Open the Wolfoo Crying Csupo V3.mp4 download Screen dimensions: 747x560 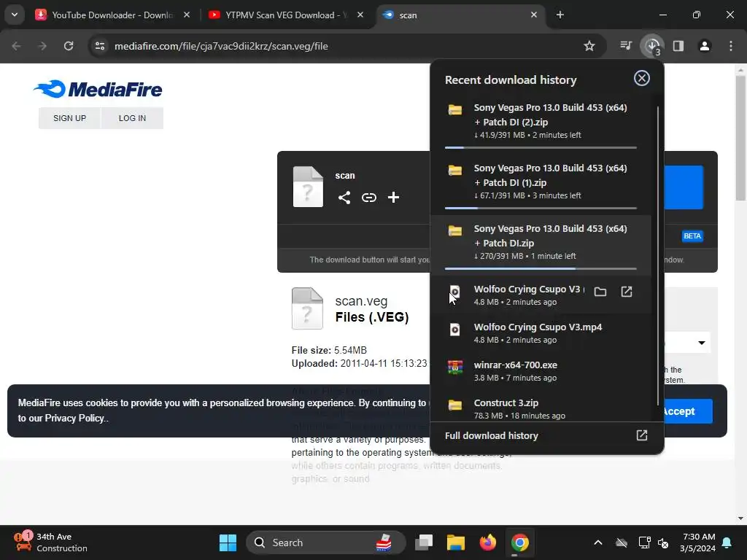tap(541, 332)
